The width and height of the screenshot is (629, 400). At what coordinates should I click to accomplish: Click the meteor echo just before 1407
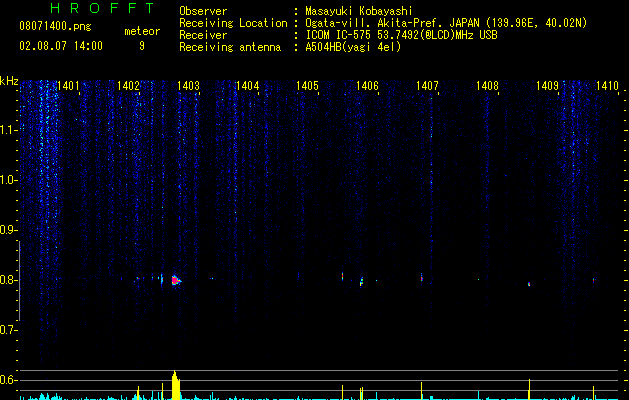pyautogui.click(x=422, y=277)
